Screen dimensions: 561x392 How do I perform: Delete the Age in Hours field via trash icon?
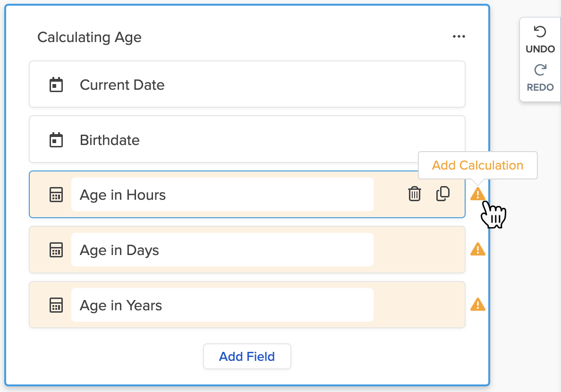[x=414, y=194]
